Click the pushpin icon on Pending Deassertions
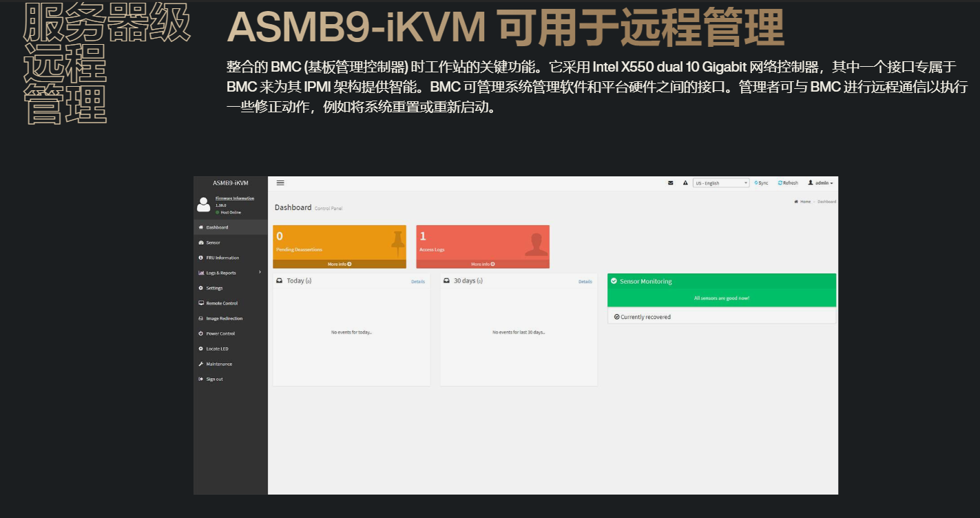This screenshot has width=980, height=518. [397, 242]
